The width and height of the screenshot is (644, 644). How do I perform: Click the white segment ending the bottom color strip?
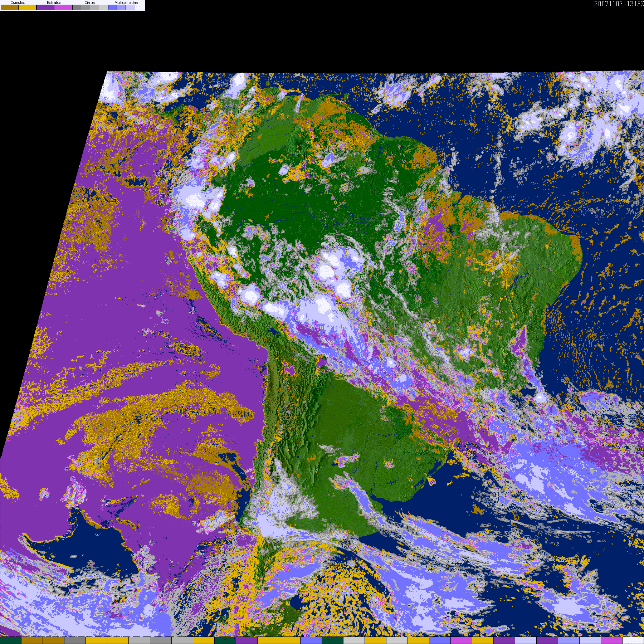(633, 640)
